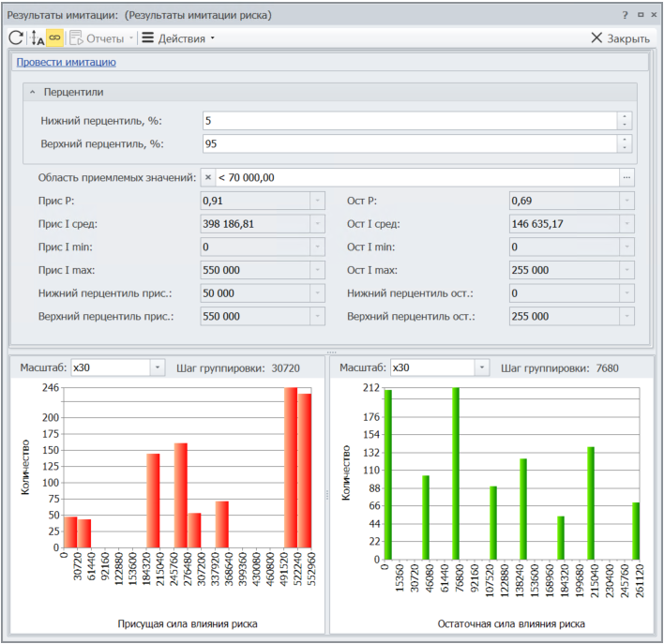Screen dimensions: 664x644
Task: Toggle the highlighted yellow link icon
Action: [x=55, y=38]
